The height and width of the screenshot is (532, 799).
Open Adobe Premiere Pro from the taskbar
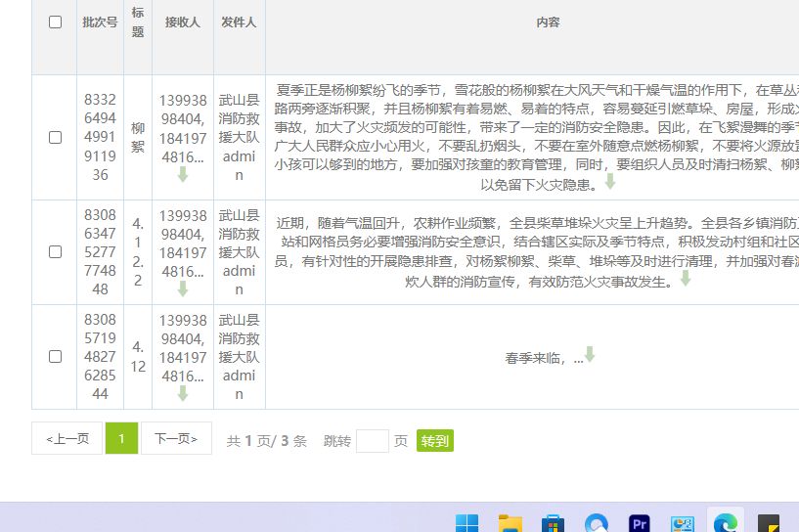pyautogui.click(x=640, y=523)
